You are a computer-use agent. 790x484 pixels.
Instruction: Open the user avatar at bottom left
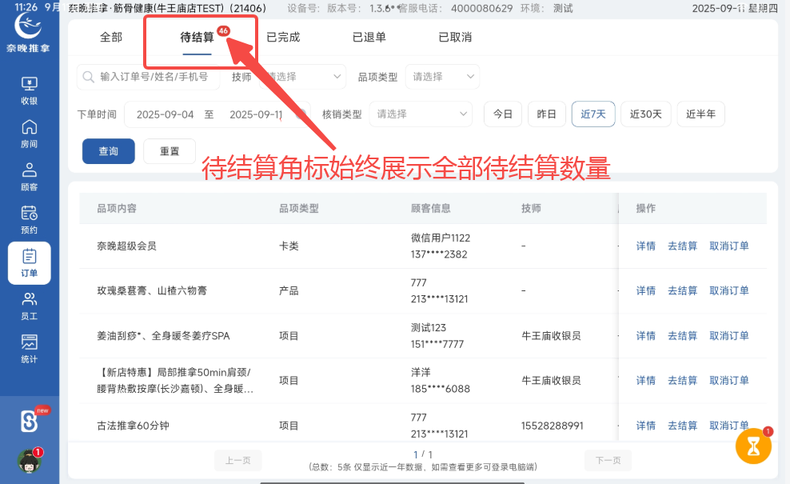(x=29, y=461)
